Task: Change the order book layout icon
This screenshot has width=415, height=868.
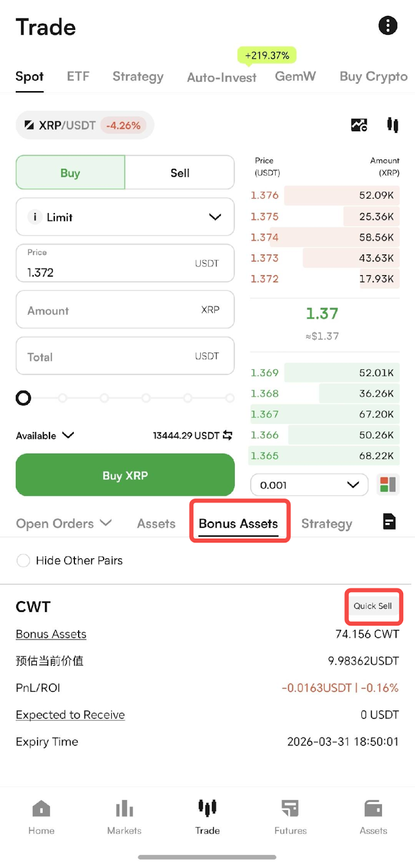Action: point(388,484)
